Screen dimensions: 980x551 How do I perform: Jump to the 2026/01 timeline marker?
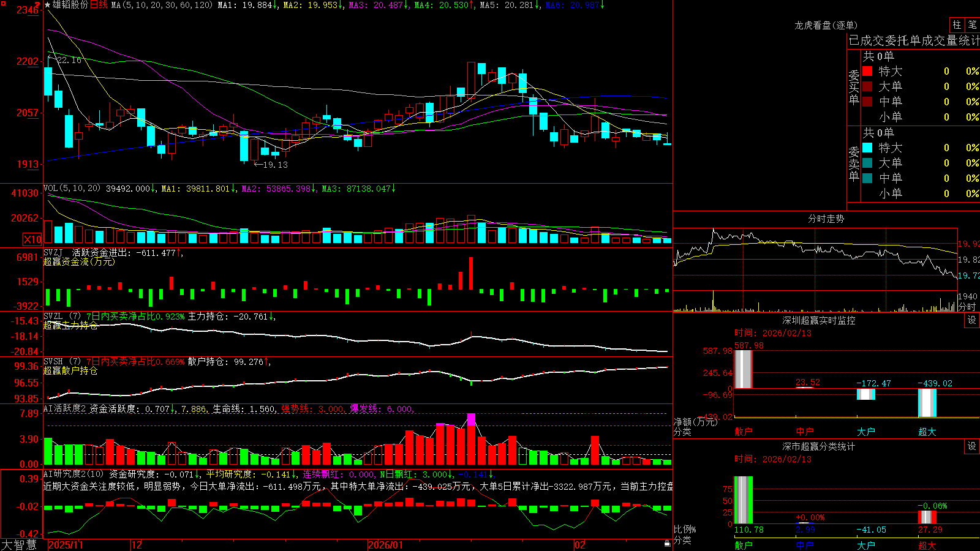(385, 545)
